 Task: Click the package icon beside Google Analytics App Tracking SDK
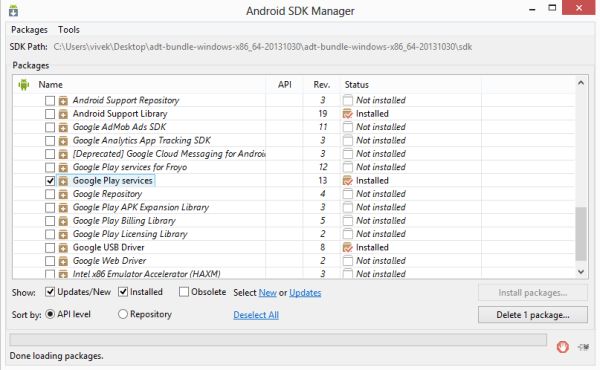tap(63, 141)
